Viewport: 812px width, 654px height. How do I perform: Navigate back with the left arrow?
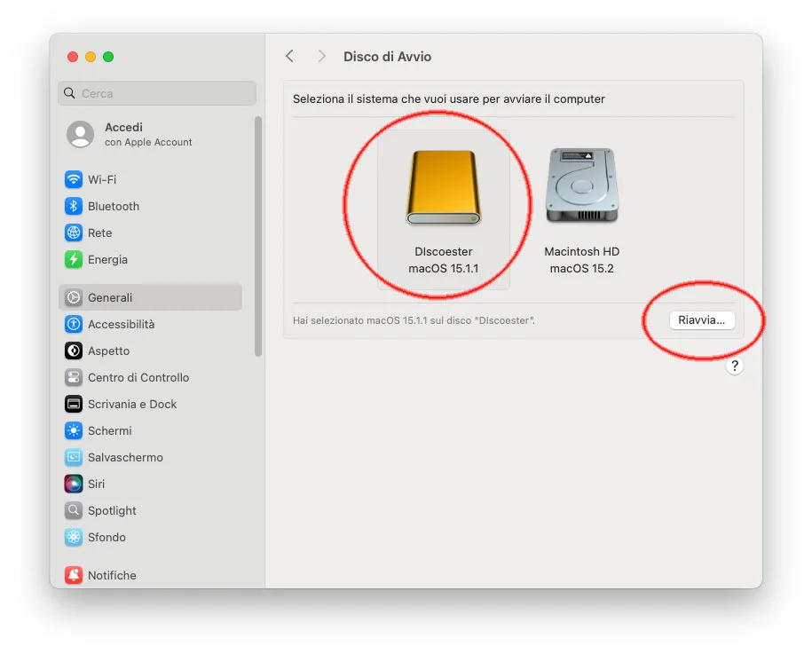tap(289, 56)
